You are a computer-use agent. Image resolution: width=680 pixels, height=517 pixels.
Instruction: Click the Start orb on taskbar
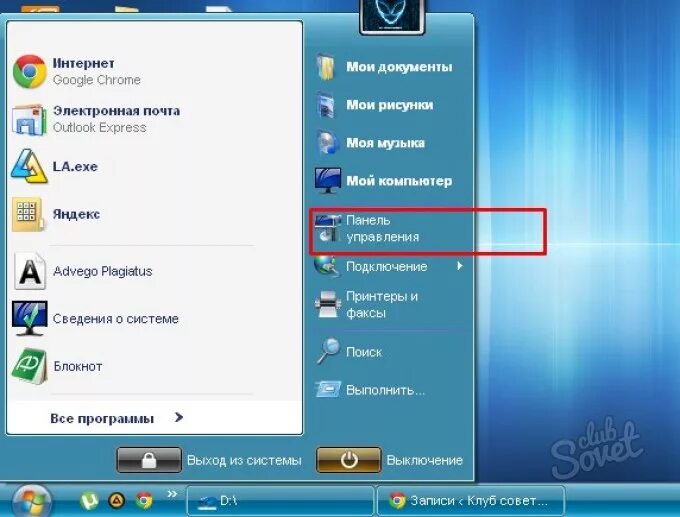[33, 501]
